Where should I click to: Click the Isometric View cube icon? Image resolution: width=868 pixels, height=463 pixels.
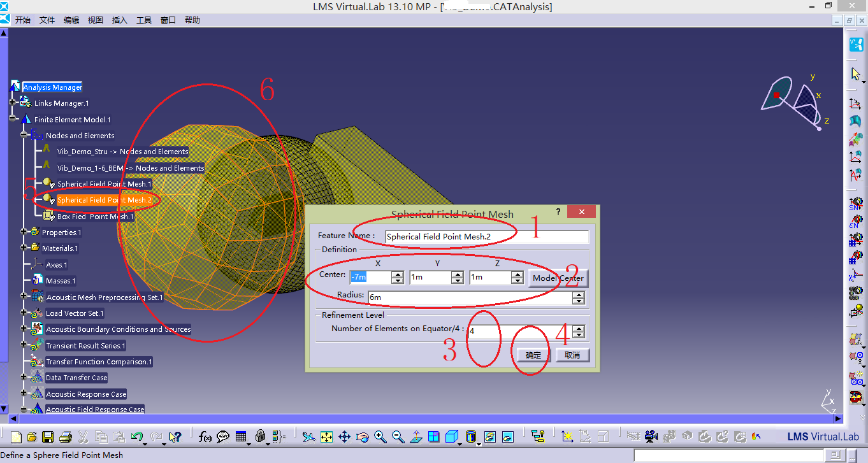tap(452, 437)
